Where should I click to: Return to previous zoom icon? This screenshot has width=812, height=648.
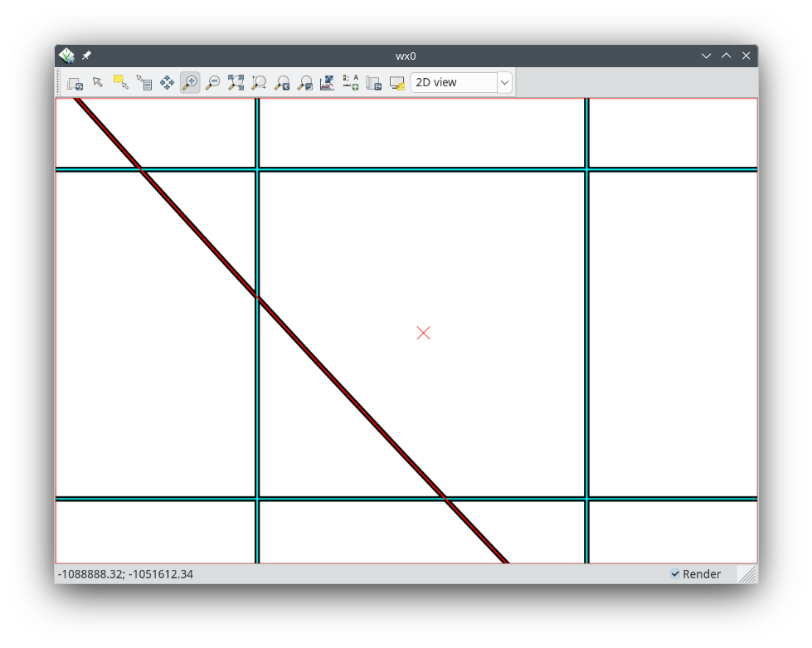tap(282, 83)
